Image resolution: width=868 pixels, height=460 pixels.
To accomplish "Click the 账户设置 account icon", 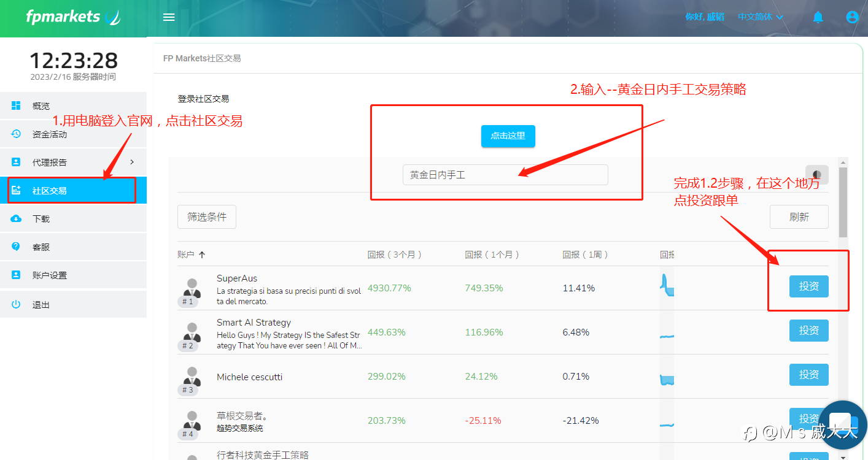I will 16,275.
